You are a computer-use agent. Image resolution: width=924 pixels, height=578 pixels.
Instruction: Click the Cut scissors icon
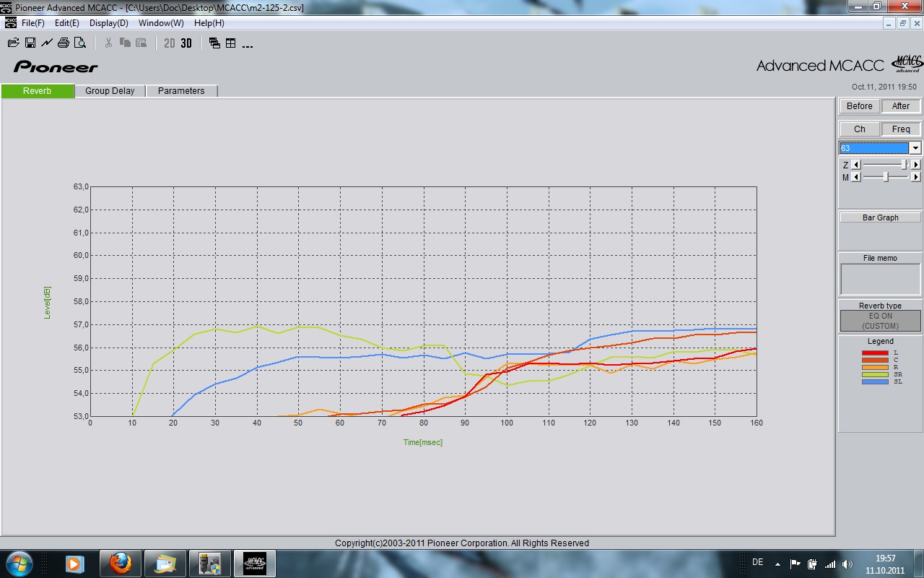point(108,43)
